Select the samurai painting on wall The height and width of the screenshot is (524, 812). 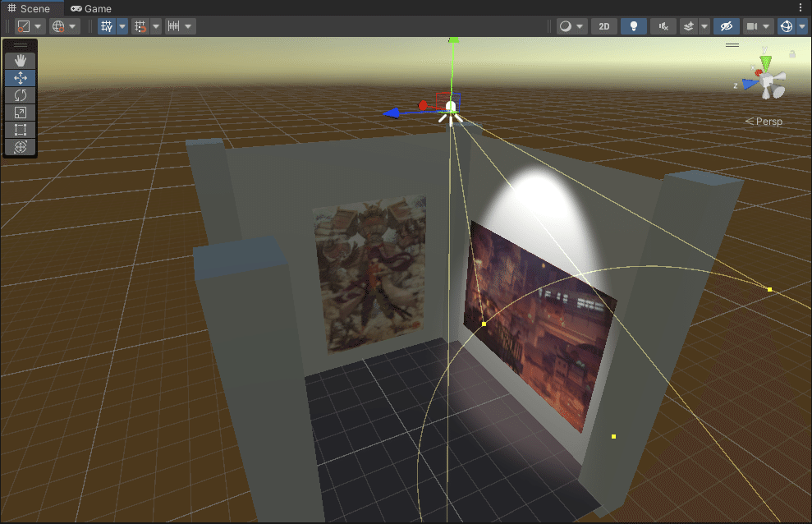[x=371, y=274]
